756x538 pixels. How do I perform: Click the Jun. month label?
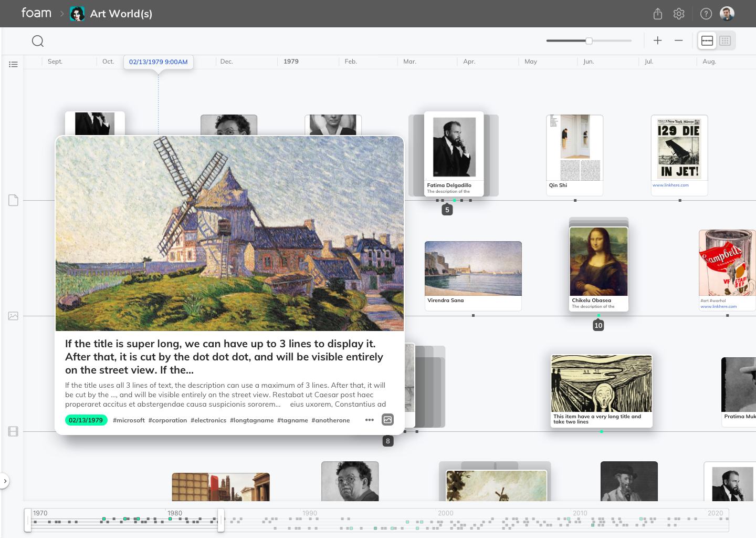[x=589, y=61]
